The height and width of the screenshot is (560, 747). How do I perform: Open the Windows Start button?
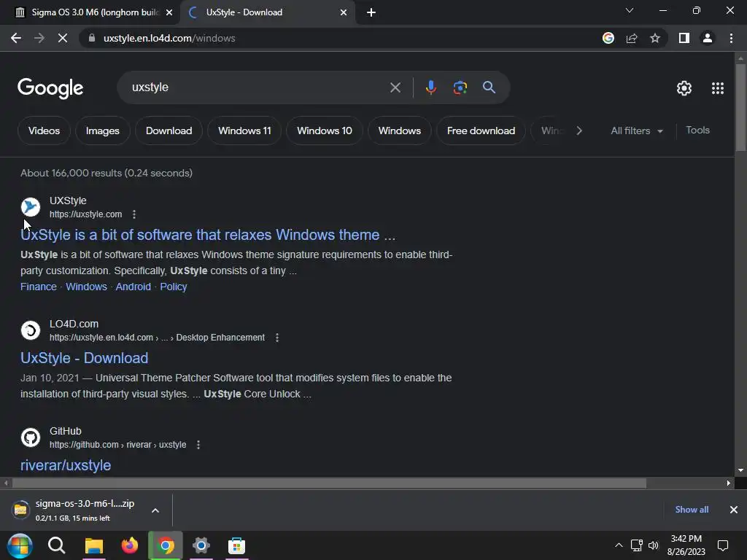20,545
